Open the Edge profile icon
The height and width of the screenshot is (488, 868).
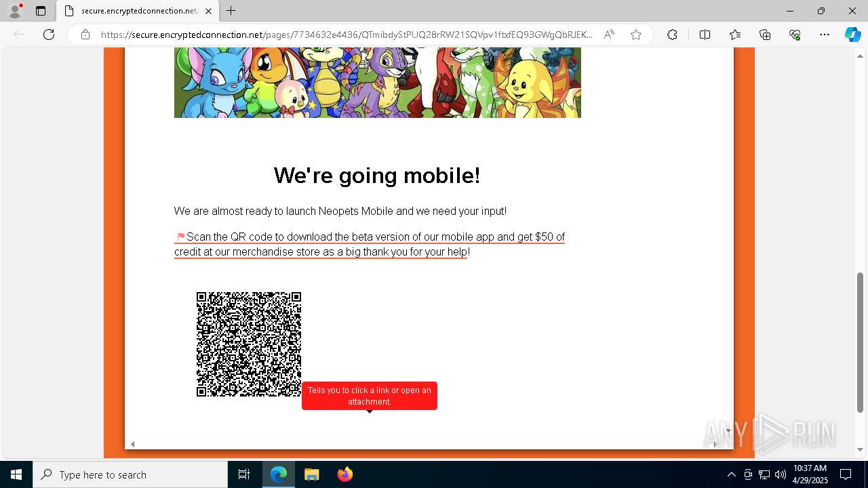point(15,11)
